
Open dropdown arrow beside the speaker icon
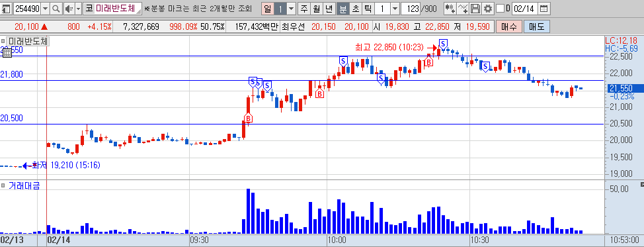[78, 8]
